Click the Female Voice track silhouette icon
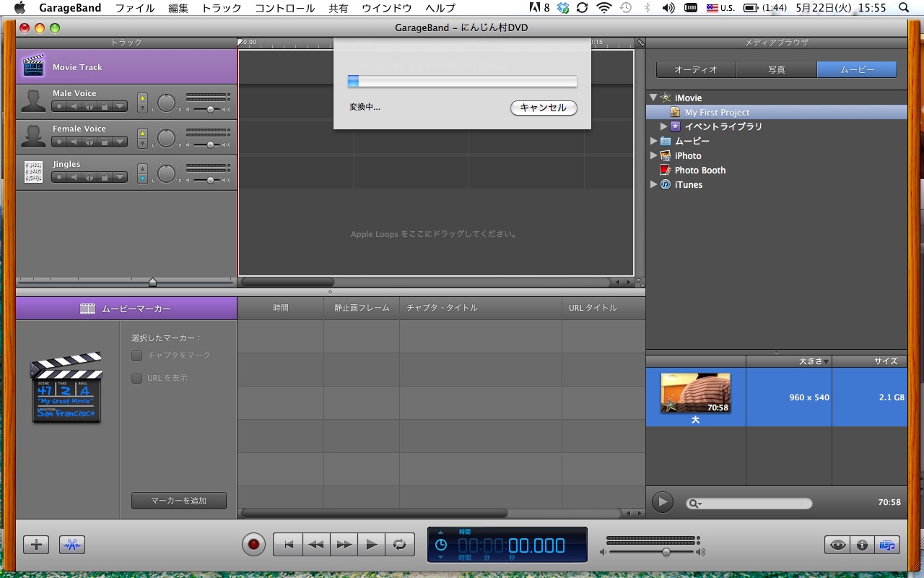924x578 pixels. point(33,137)
